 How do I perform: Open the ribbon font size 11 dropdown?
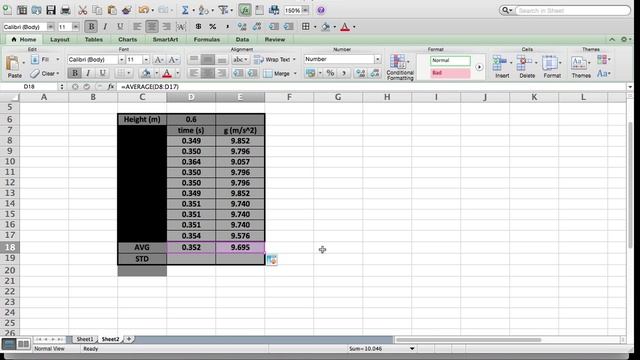pos(146,60)
